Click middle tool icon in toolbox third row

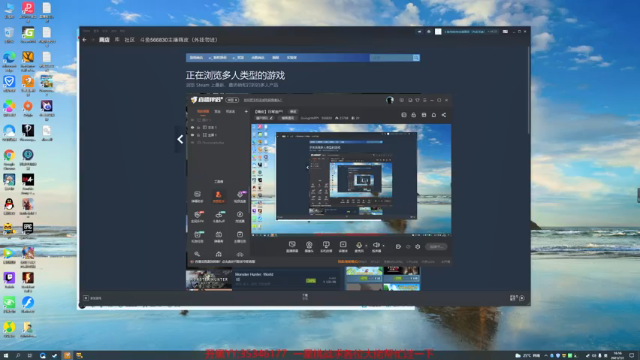point(218,236)
